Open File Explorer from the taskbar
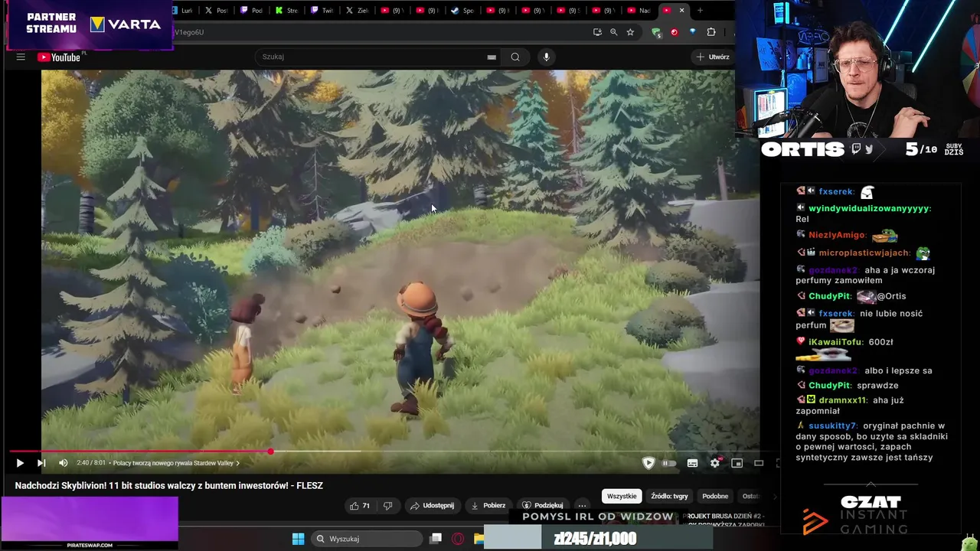Screen dimensions: 980x551 point(479,539)
